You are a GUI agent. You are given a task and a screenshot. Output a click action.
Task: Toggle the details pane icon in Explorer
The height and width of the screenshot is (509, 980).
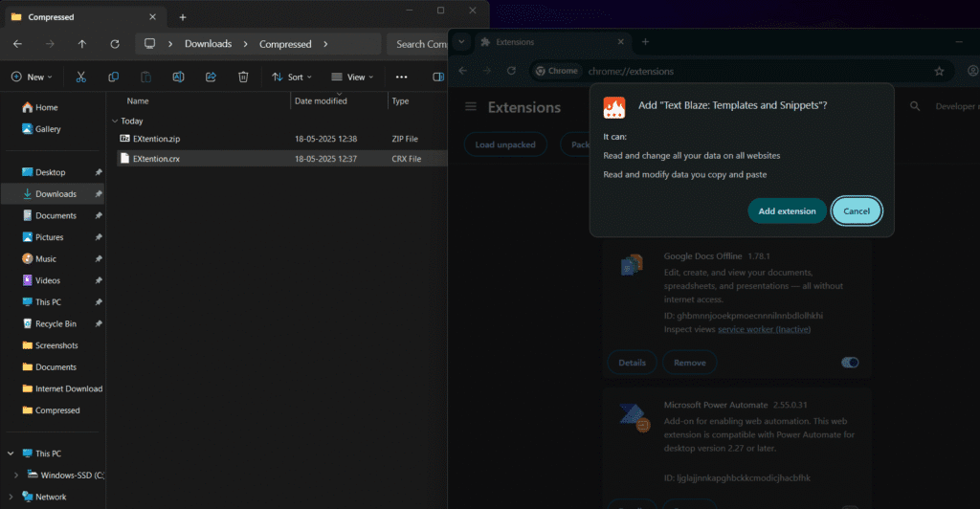438,77
